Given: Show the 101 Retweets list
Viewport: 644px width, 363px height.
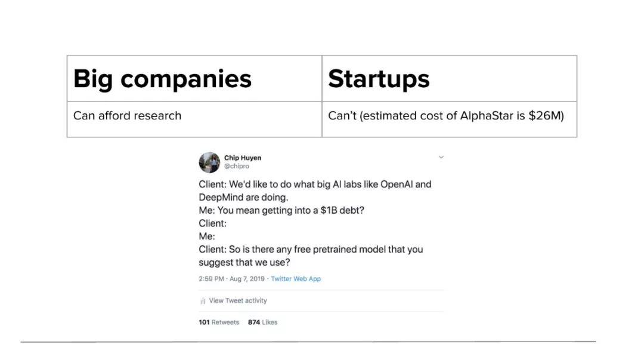Looking at the screenshot, I should pyautogui.click(x=219, y=322).
